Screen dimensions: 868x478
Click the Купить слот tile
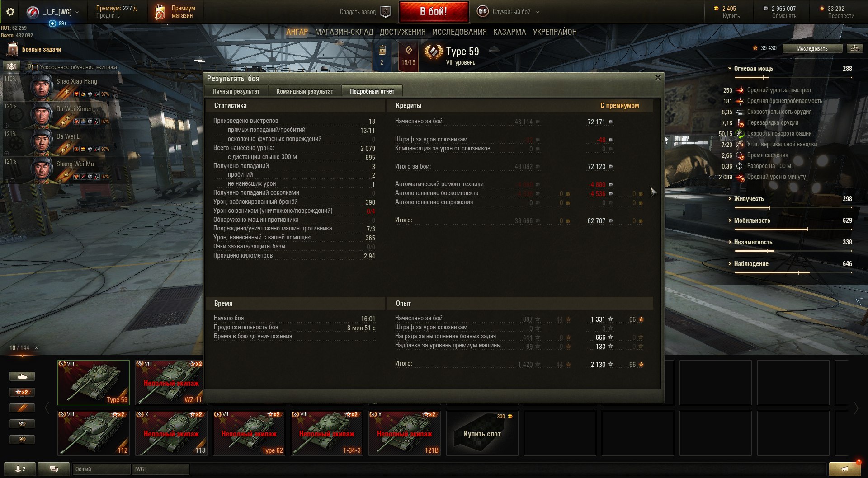pyautogui.click(x=482, y=433)
